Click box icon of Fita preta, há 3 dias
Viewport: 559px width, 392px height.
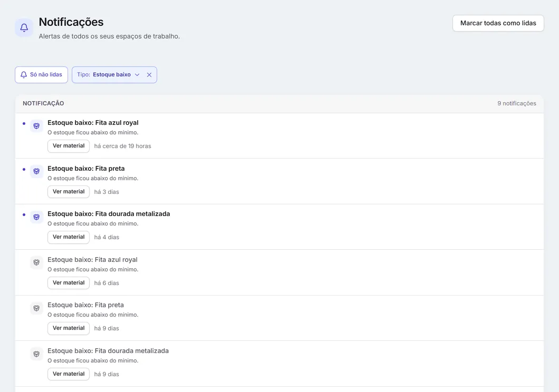click(x=36, y=171)
